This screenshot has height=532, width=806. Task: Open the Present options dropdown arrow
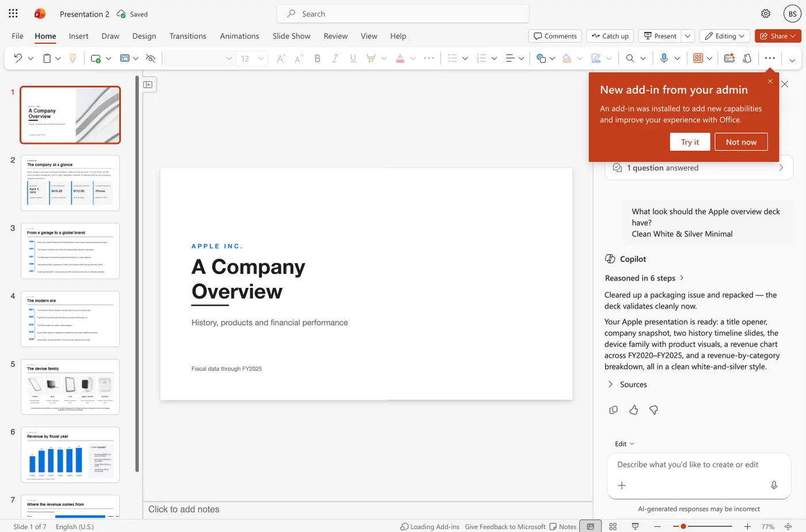687,36
